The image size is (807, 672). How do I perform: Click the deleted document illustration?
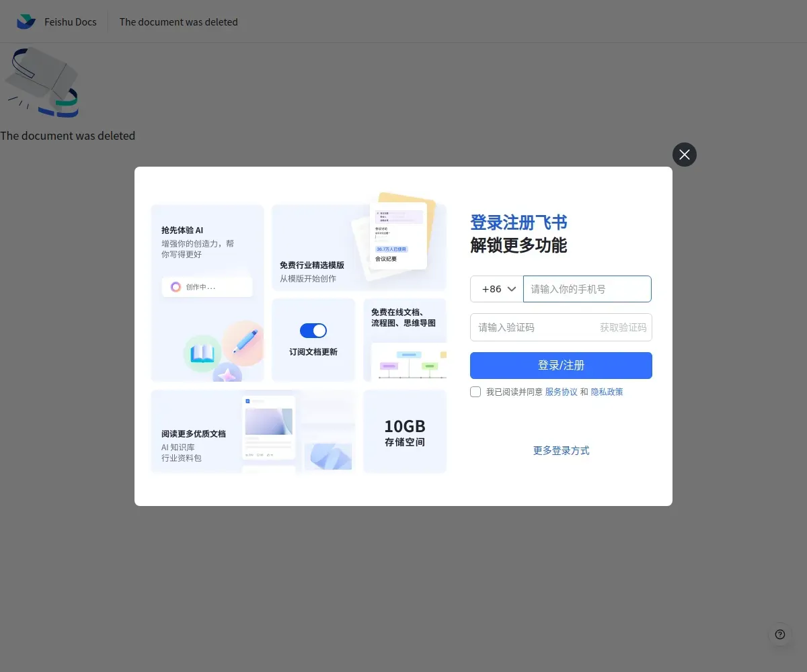pos(42,83)
